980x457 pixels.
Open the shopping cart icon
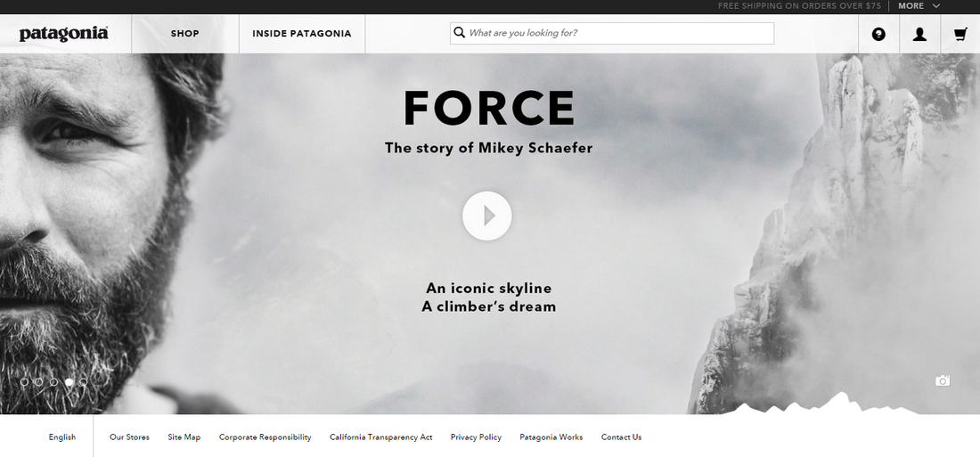pos(960,35)
